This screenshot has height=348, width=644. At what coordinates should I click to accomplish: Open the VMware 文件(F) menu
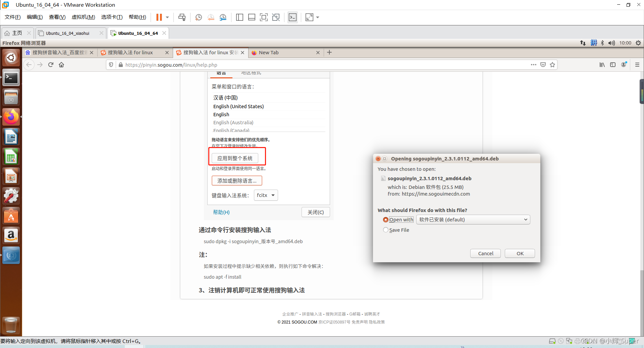(13, 17)
